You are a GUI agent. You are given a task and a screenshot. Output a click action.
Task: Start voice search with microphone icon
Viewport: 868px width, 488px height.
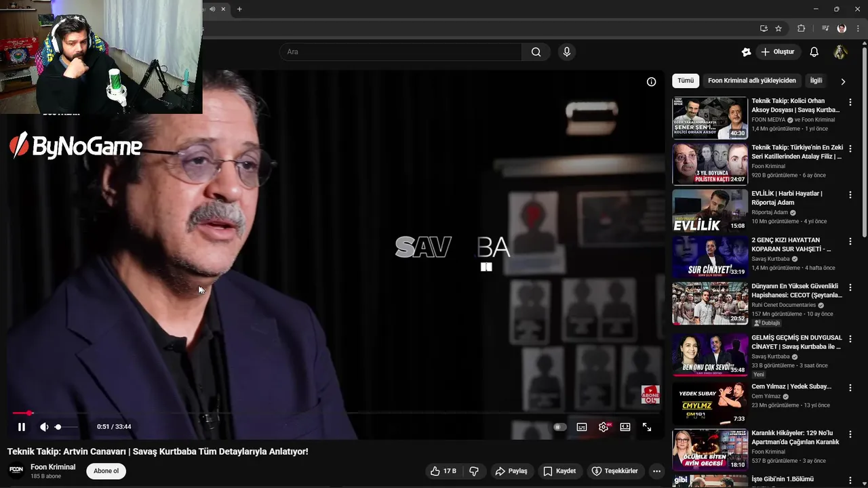[567, 52]
